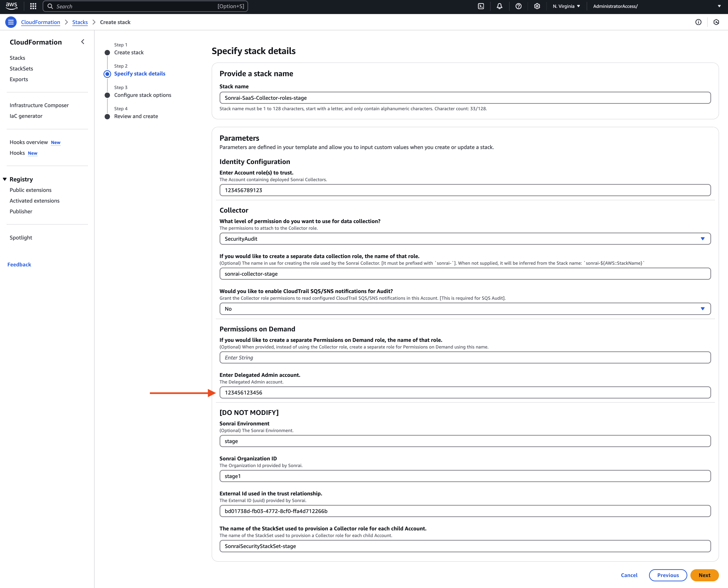Screen dimensions: 728x588
Task: Toggle the hamburger navigation menu
Action: [x=11, y=22]
